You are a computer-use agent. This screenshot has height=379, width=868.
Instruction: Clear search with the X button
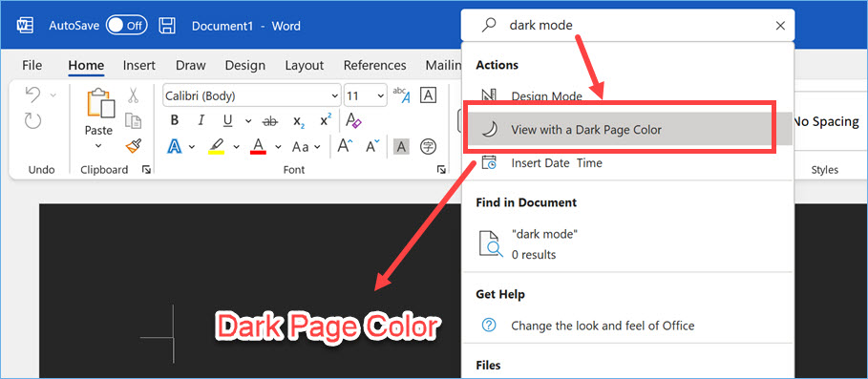[780, 26]
